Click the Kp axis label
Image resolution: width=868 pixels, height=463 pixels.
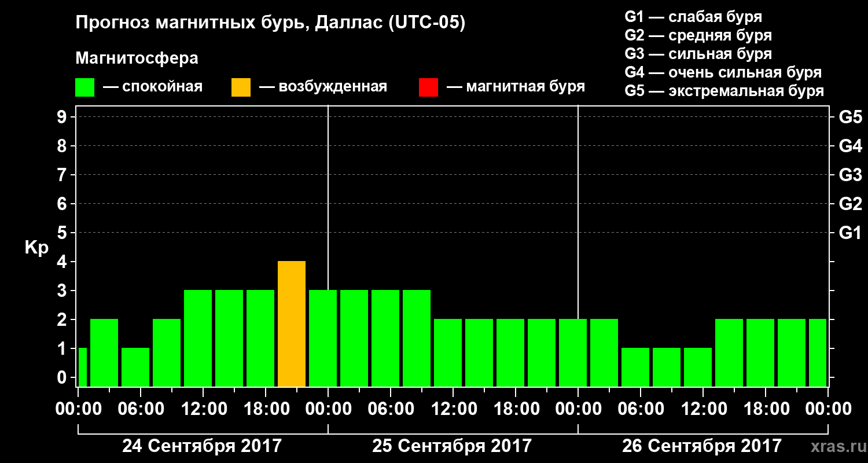[x=36, y=248]
